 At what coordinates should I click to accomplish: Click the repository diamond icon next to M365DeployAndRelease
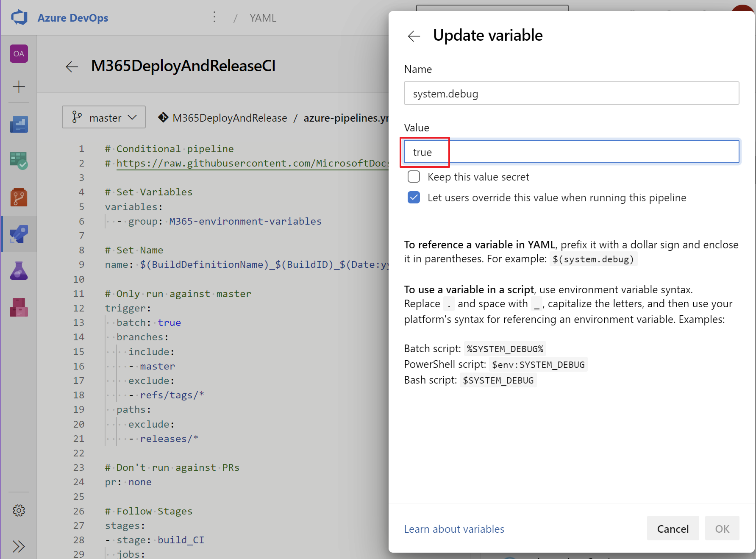click(163, 117)
